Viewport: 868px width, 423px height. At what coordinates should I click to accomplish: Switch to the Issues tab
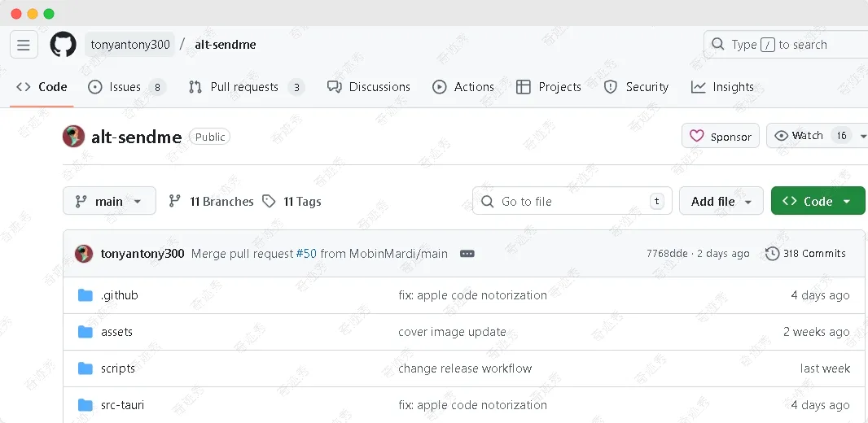(x=125, y=87)
